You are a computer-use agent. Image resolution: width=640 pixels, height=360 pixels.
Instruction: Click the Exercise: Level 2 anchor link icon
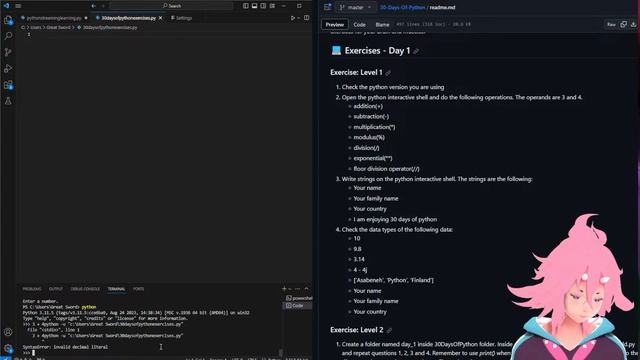(389, 330)
